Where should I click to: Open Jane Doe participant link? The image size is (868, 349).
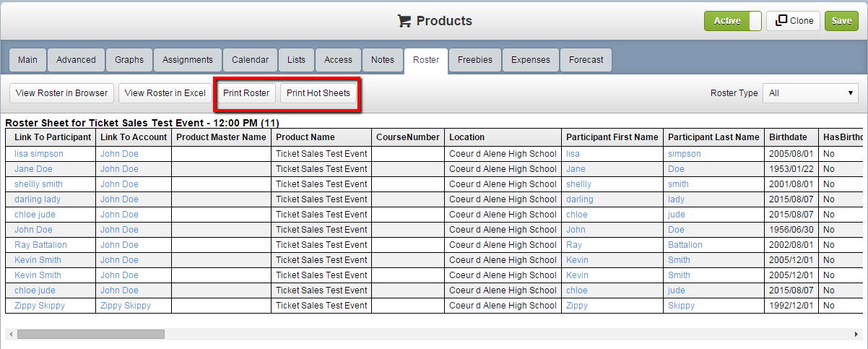click(x=33, y=169)
